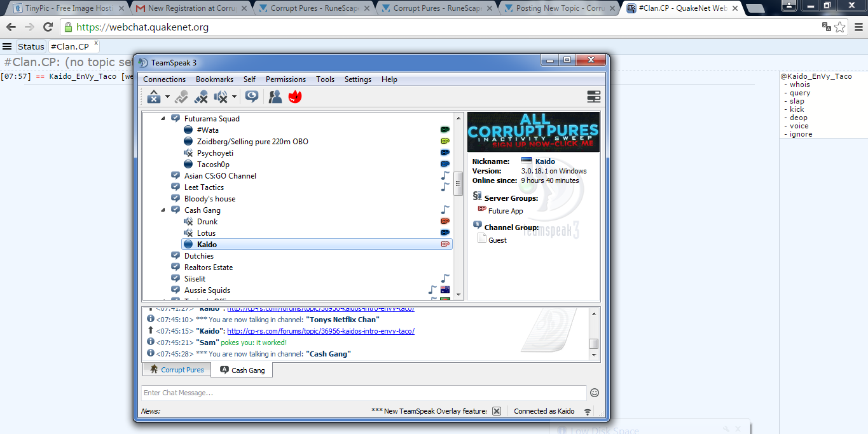Screen dimensions: 868x434
Task: Click the channel tree scroll-up arrow
Action: (458, 118)
